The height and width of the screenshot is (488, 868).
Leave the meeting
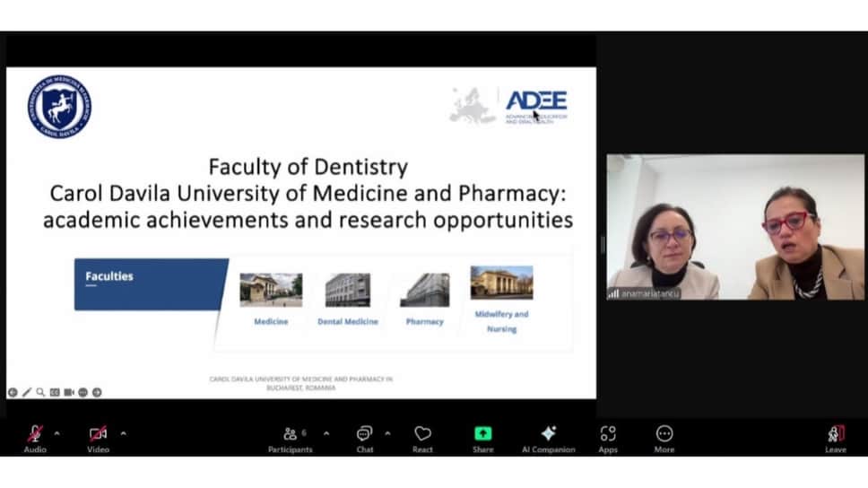coord(836,440)
